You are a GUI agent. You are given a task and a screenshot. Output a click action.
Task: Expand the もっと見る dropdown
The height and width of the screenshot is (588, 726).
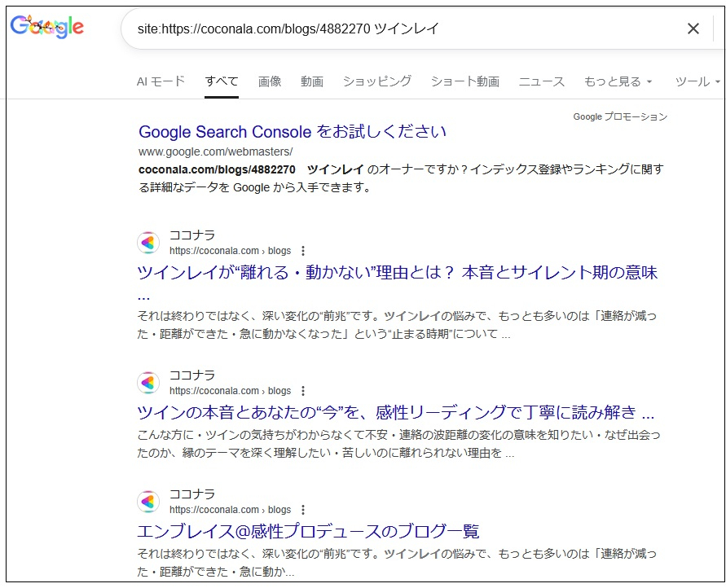point(618,81)
